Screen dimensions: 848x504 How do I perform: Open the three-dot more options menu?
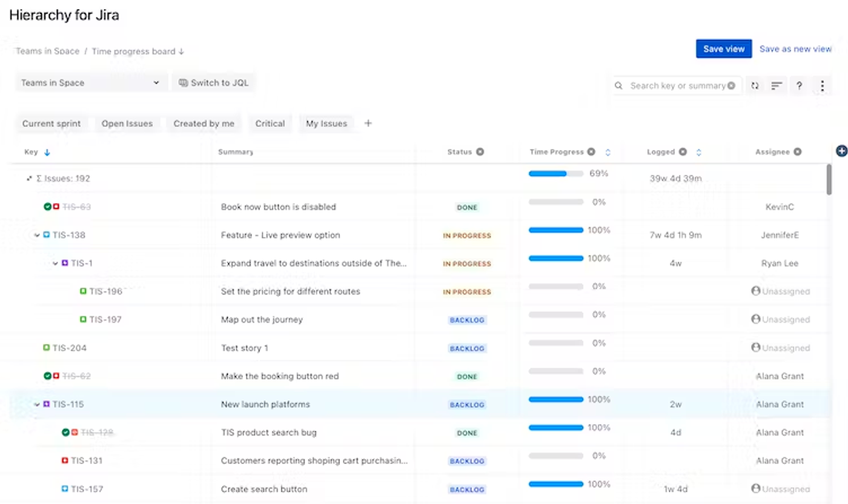coord(822,86)
